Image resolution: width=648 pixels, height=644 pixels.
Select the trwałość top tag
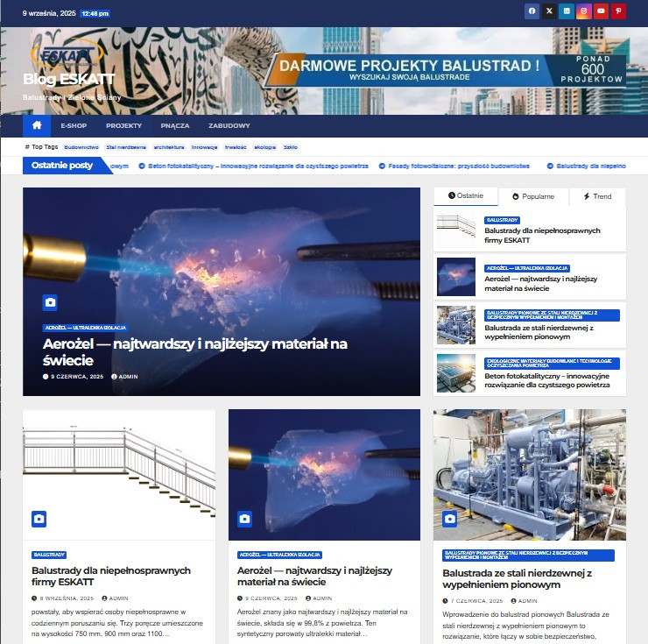236,147
